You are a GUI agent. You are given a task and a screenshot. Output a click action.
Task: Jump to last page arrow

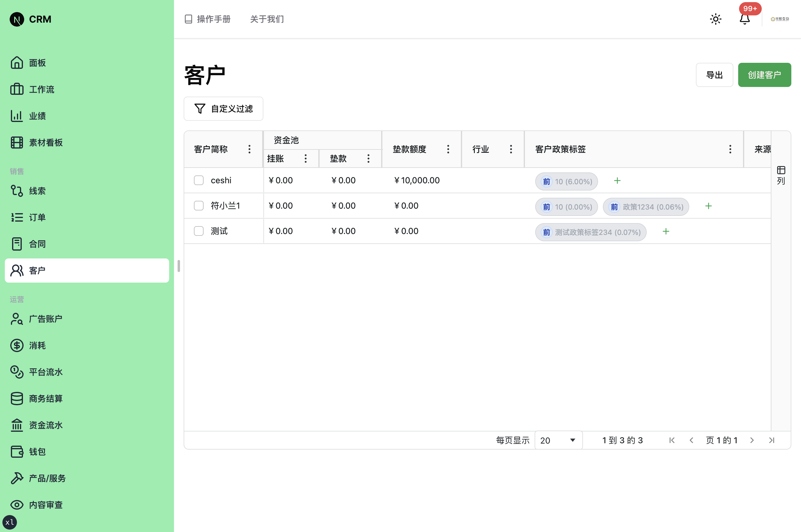click(x=771, y=440)
